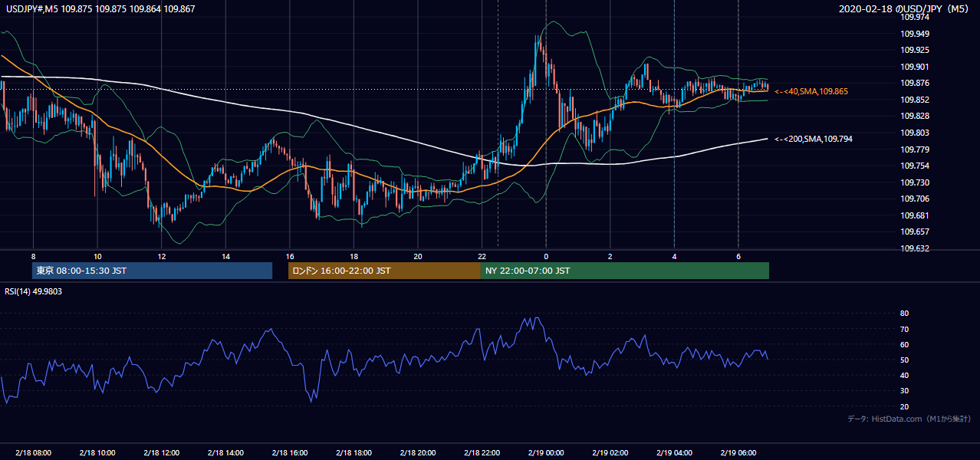
Task: Click price axis value 109.632
Action: click(914, 248)
